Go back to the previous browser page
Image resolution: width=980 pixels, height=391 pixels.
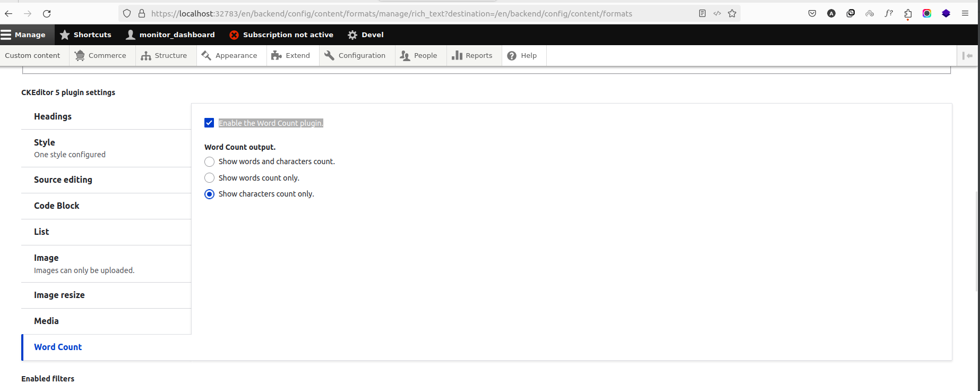[8, 14]
